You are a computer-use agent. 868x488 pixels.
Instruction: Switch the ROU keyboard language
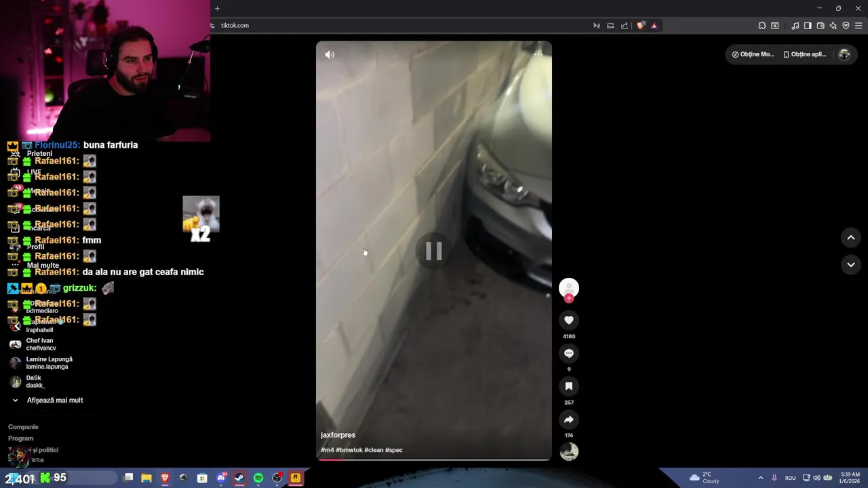791,478
